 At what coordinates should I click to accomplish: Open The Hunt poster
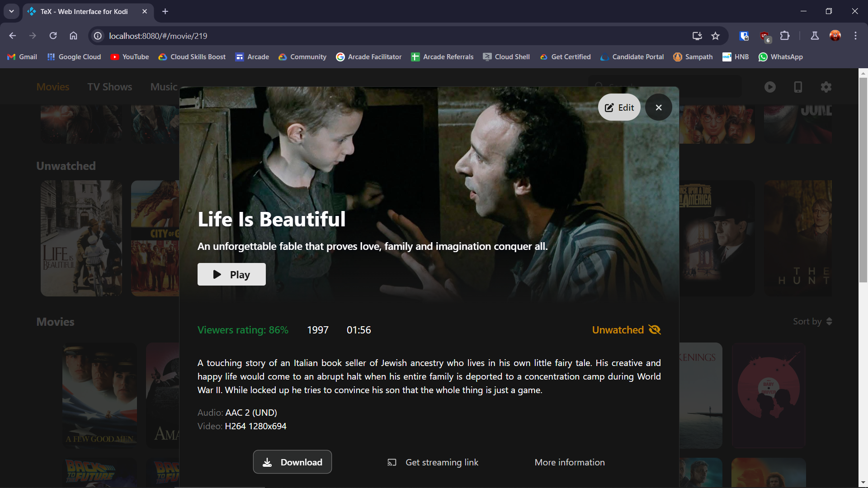click(x=798, y=238)
